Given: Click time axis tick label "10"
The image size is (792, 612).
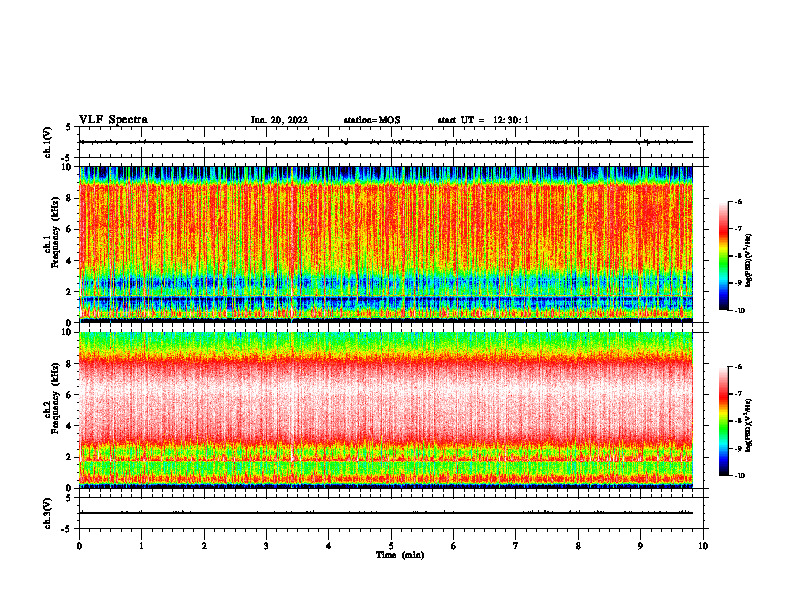Looking at the screenshot, I should [x=703, y=546].
